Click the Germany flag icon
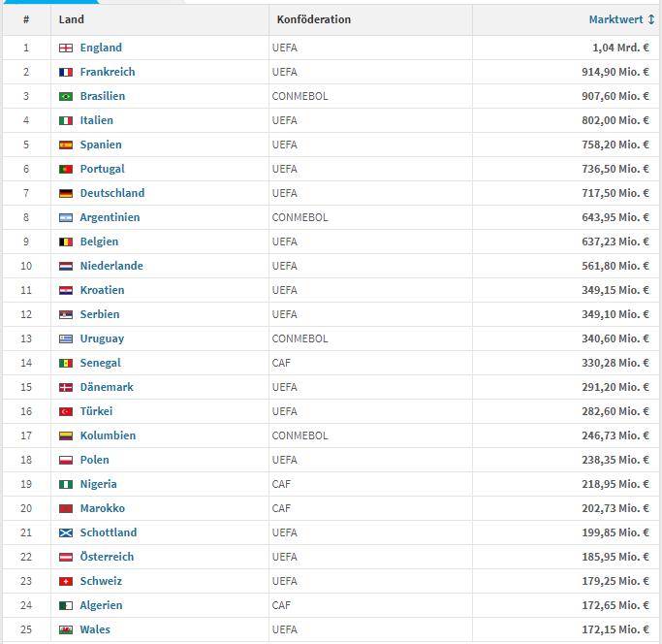 [66, 193]
